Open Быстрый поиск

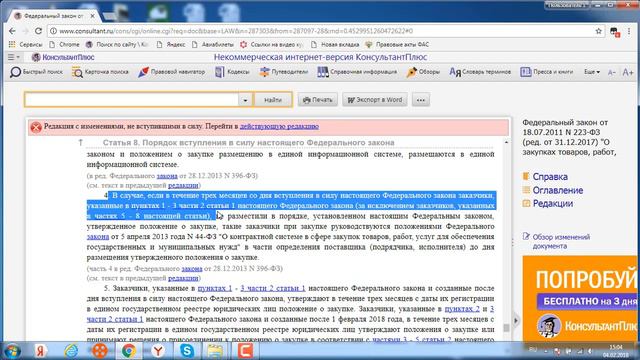tap(36, 72)
